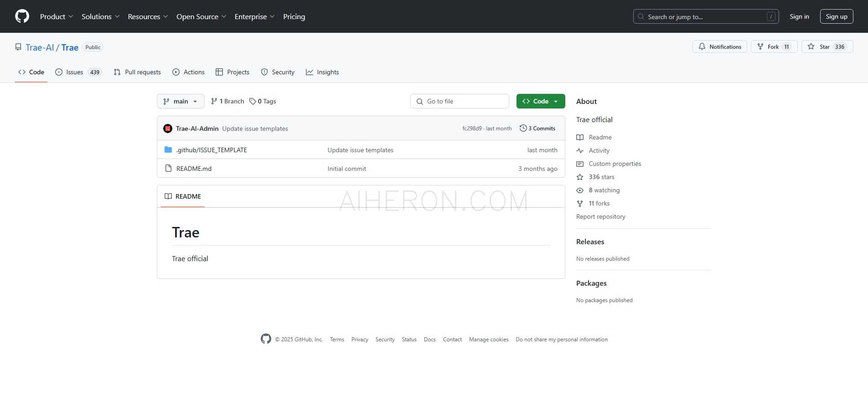The width and height of the screenshot is (868, 401).
Task: Focus the Search or jump to field
Action: coord(706,16)
